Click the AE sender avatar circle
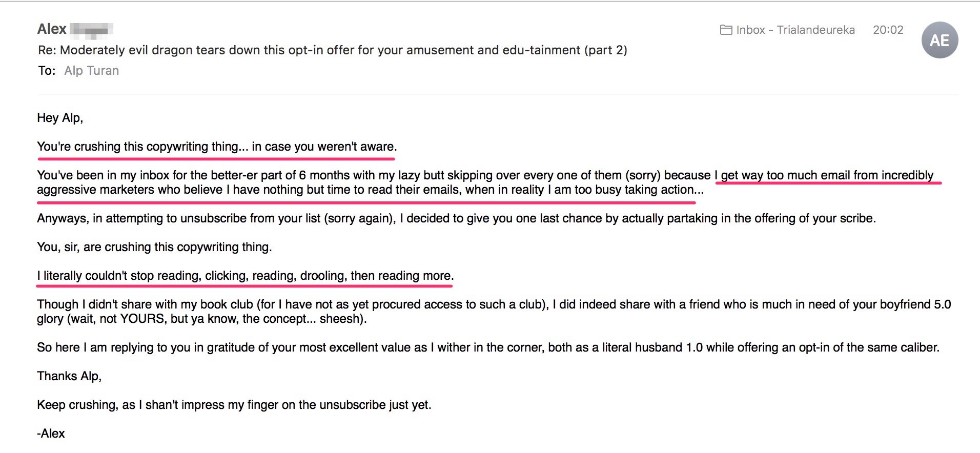Image resolution: width=980 pixels, height=453 pixels. pos(940,40)
